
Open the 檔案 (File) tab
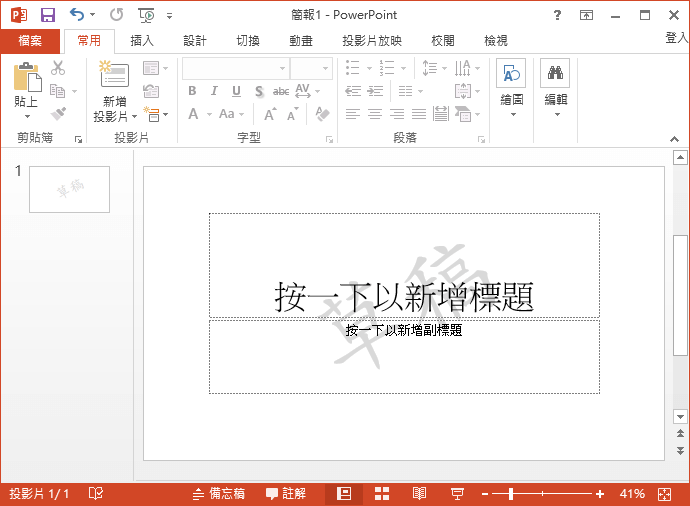pos(30,41)
